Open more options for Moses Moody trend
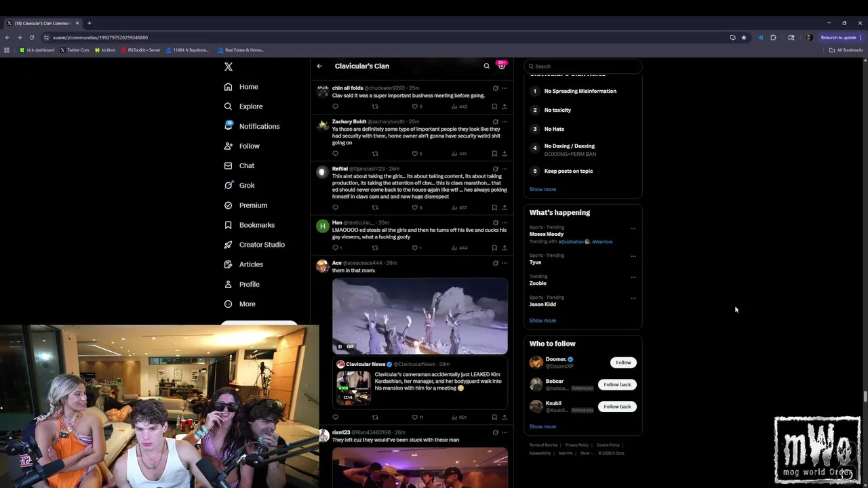This screenshot has width=868, height=488. [x=633, y=228]
